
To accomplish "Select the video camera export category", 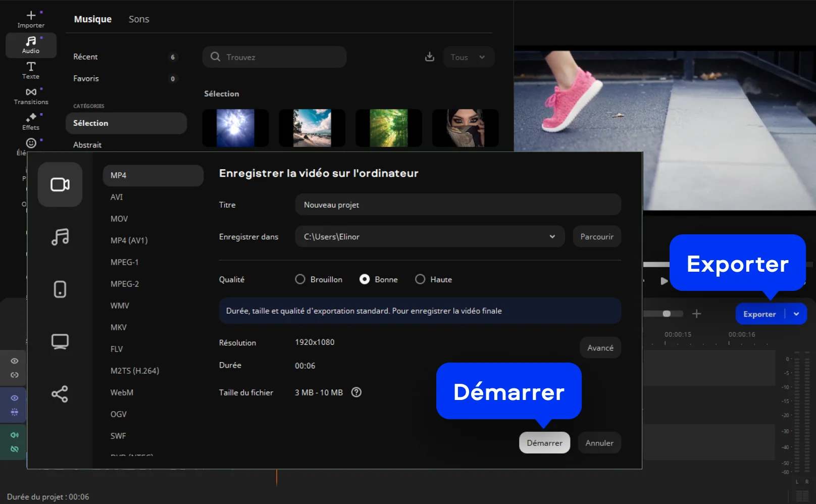I will coord(60,184).
